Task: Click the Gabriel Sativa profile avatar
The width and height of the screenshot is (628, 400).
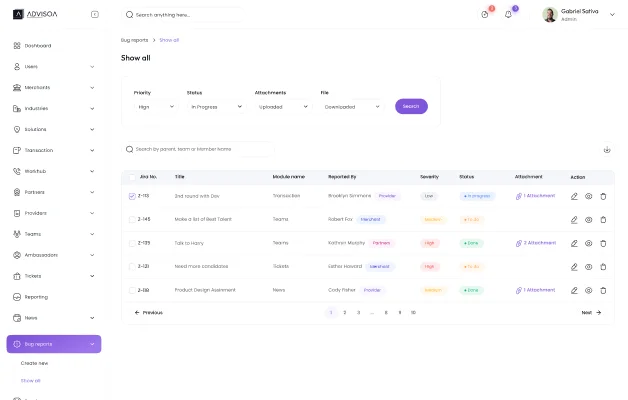Action: 550,15
